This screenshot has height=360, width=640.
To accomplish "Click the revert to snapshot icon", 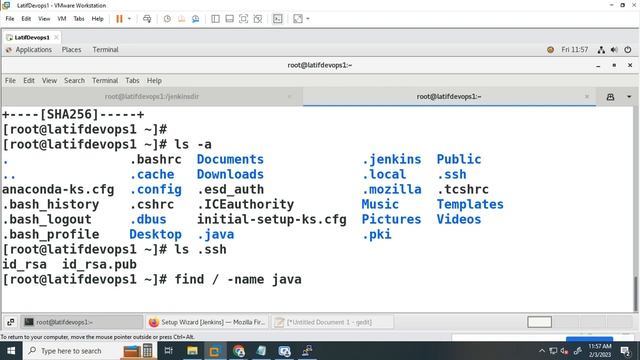I will click(181, 19).
